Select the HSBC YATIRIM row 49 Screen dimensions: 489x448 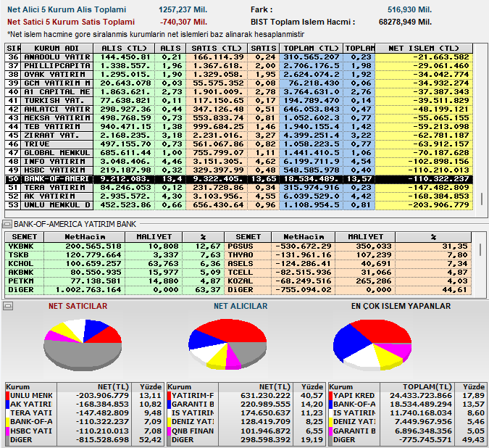[x=239, y=170]
